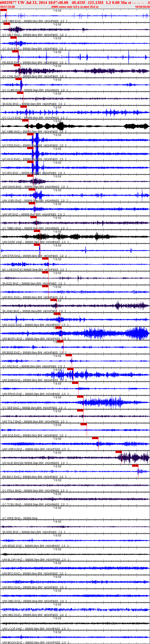This screenshot has height=644, width=150.
Task: Click red pick flag on US HLID trace
Action: point(118,452)
